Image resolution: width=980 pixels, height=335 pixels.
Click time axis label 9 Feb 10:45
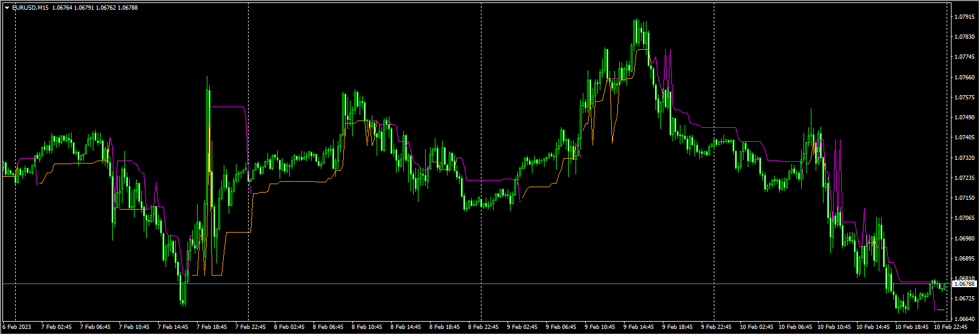(x=600, y=327)
